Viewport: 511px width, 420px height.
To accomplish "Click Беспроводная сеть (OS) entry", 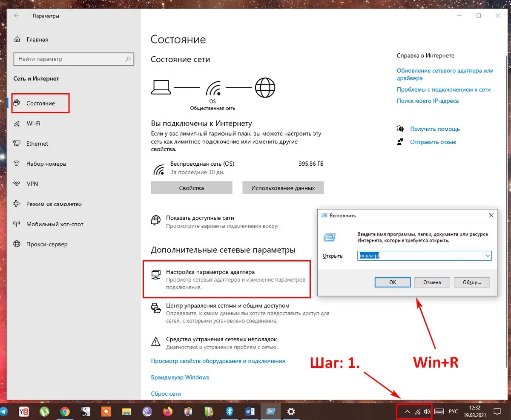I will pos(202,164).
